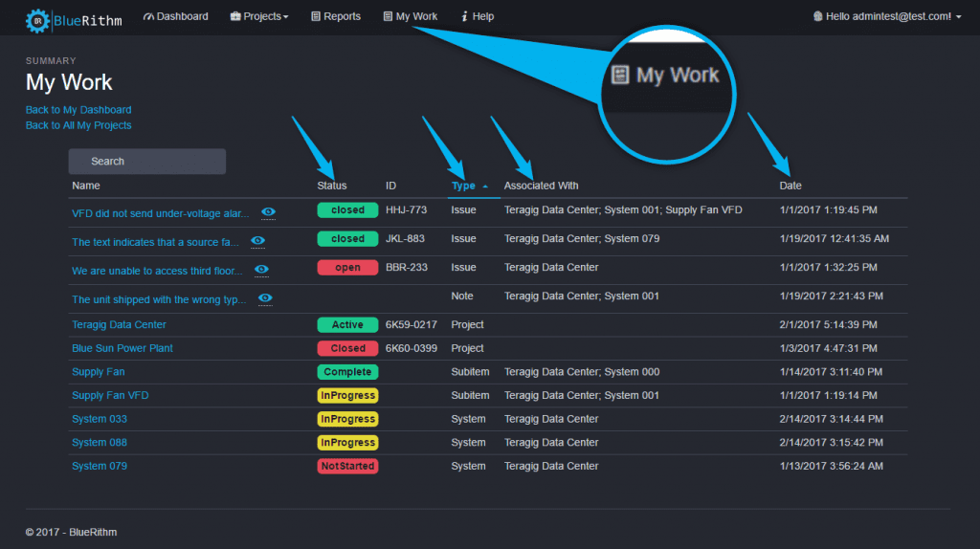The height and width of the screenshot is (549, 980).
Task: Open System 033 link
Action: point(100,419)
